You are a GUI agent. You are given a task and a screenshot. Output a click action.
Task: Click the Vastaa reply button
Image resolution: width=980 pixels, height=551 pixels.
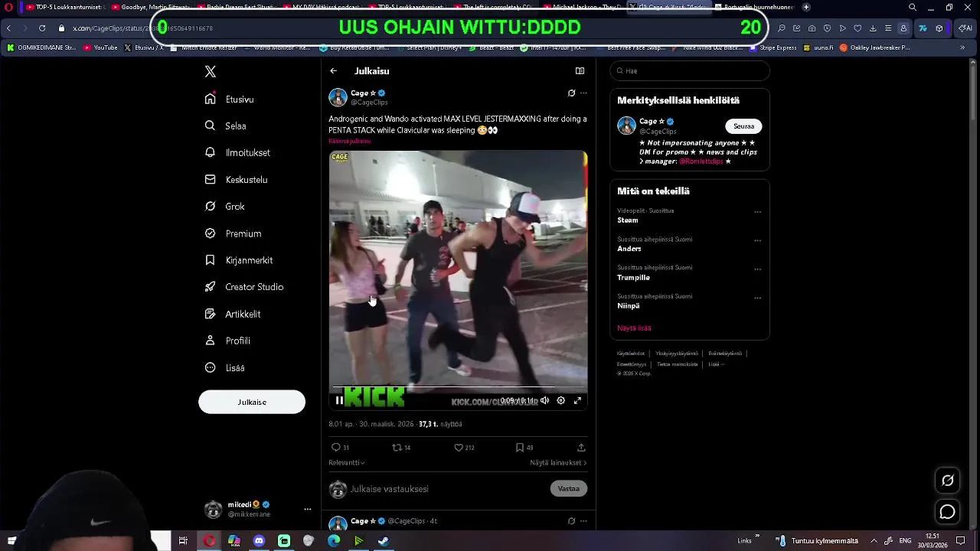pyautogui.click(x=569, y=488)
